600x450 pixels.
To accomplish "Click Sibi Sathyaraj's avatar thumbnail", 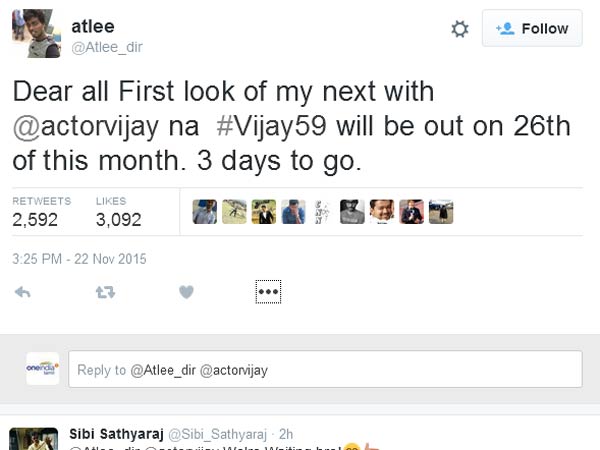I will (x=33, y=439).
